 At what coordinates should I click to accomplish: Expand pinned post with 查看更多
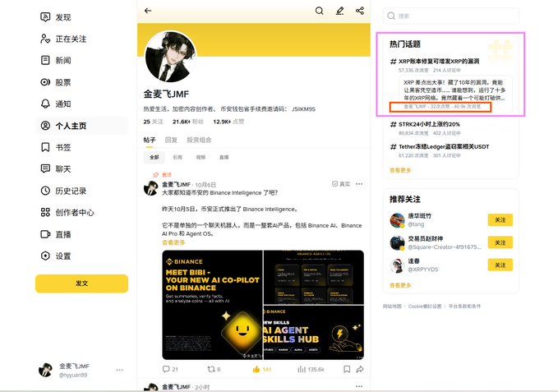point(173,242)
